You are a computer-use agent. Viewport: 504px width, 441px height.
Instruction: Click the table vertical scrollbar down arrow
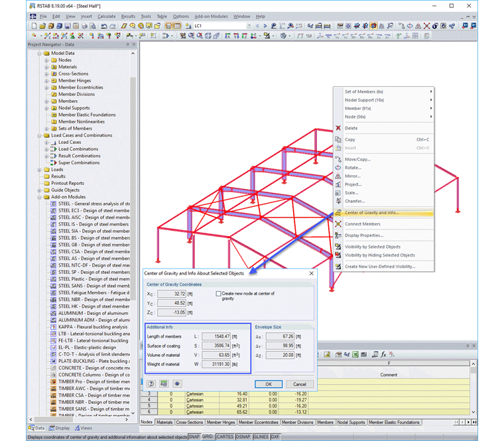473,412
